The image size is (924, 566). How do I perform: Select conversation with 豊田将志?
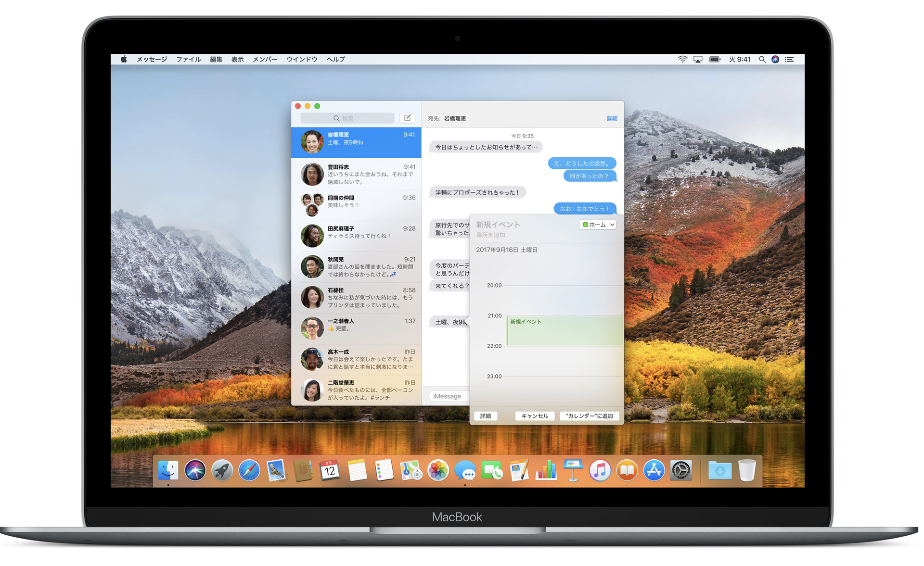[356, 174]
